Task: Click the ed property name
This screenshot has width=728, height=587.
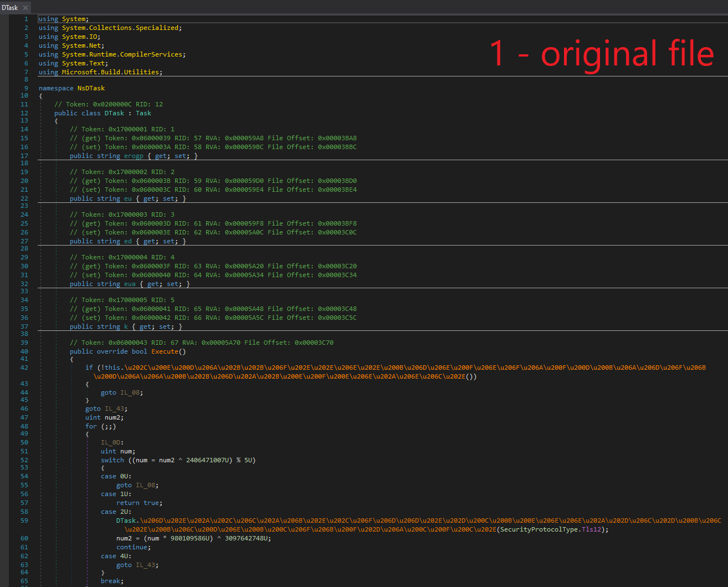Action: click(127, 241)
